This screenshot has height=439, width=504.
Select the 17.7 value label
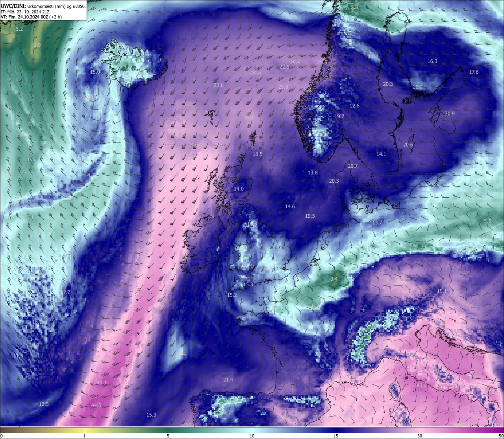53,320
